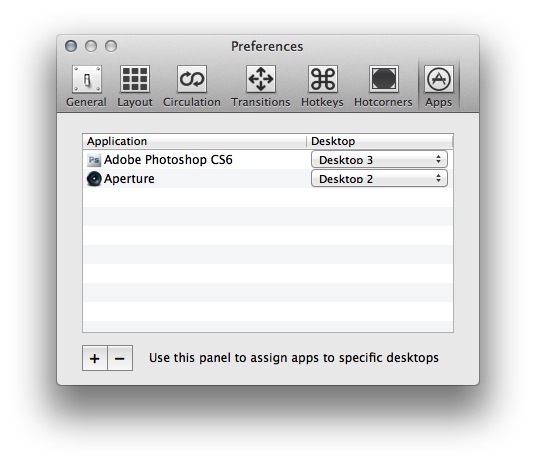Click the Photoshop Ps icon in list
The width and height of the screenshot is (536, 464).
[94, 160]
